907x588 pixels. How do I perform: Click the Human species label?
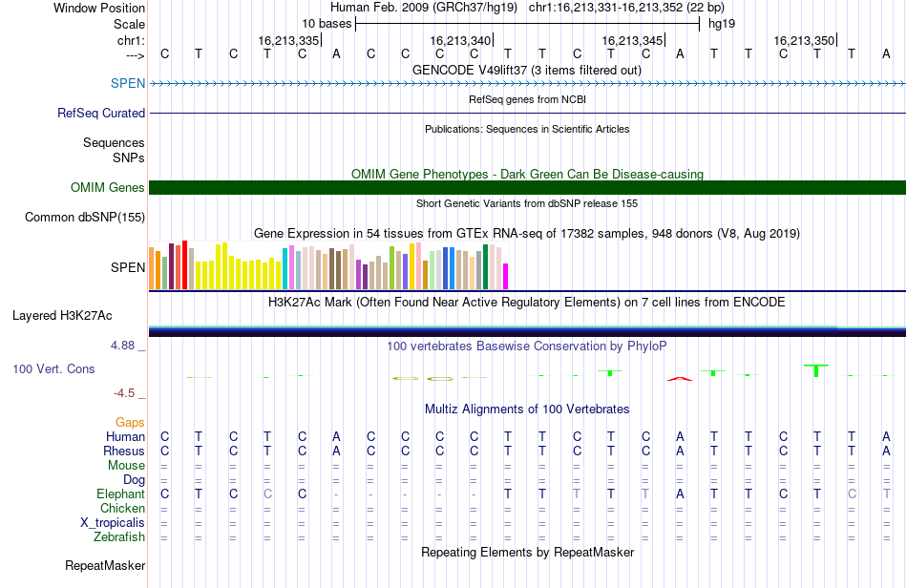[x=125, y=436]
